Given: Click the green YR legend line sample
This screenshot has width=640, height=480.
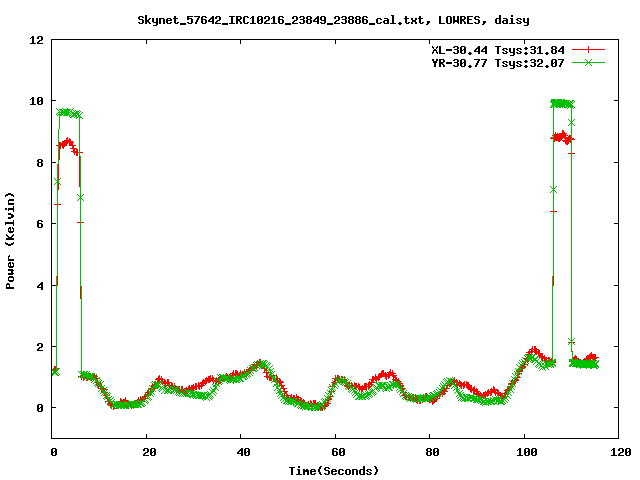Looking at the screenshot, I should point(588,62).
